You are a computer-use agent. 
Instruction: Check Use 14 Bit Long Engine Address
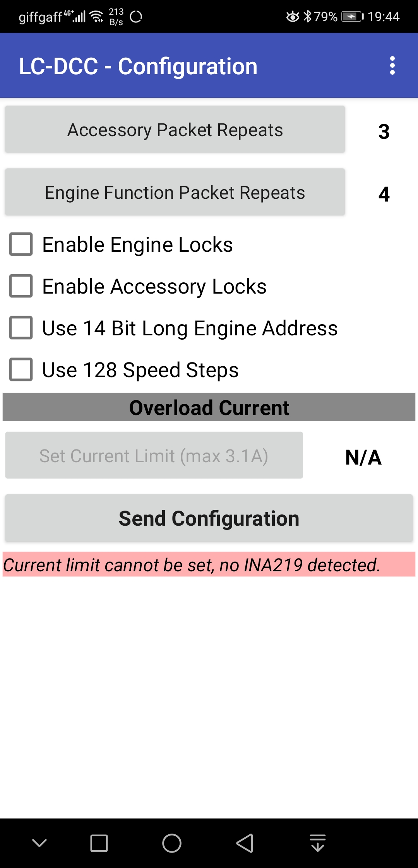click(21, 328)
